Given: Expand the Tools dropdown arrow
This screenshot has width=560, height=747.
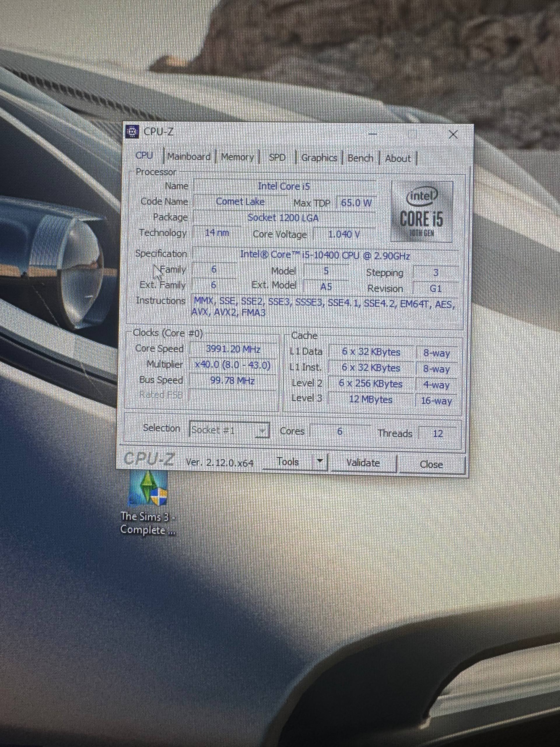Looking at the screenshot, I should (320, 461).
